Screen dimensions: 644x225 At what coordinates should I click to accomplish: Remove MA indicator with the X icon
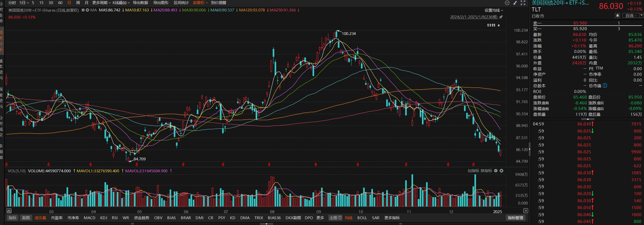pyautogui.click(x=87, y=10)
